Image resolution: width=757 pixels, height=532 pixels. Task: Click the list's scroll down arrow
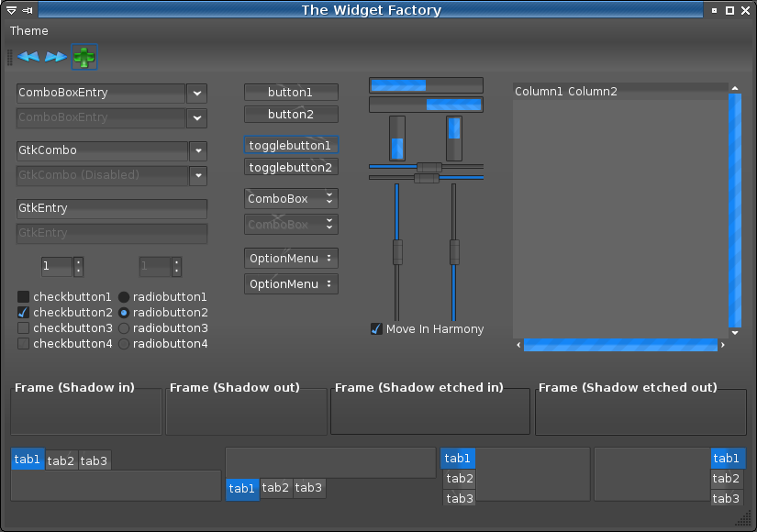(x=735, y=333)
